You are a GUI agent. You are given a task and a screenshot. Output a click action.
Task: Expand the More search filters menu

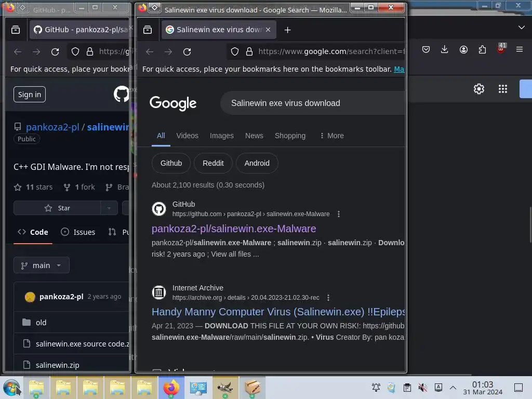pyautogui.click(x=332, y=136)
